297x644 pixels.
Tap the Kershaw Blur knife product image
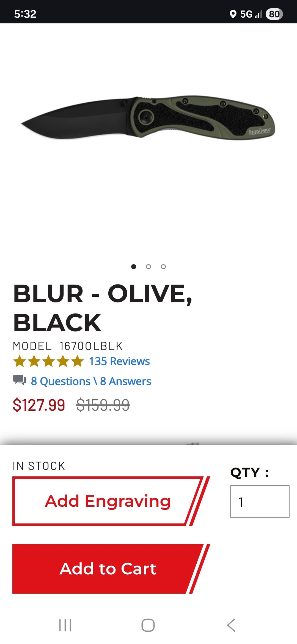point(148,118)
